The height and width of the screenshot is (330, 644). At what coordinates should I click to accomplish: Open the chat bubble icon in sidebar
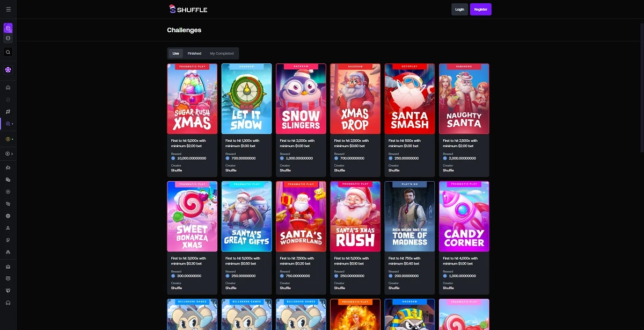pos(8,278)
